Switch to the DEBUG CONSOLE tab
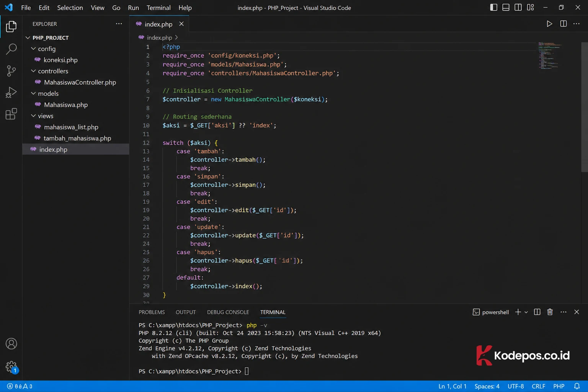 [x=228, y=312]
